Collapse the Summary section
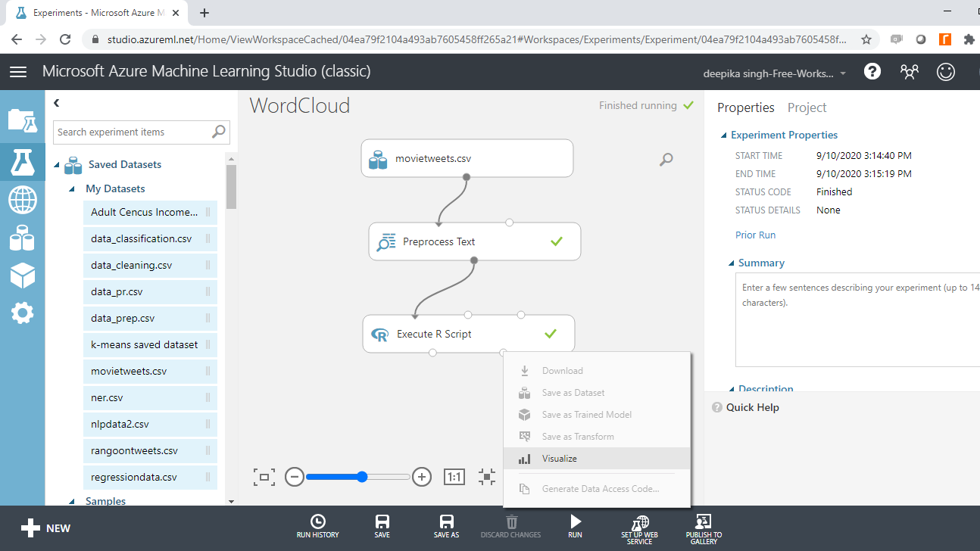Viewport: 980px width, 551px height. pos(731,263)
